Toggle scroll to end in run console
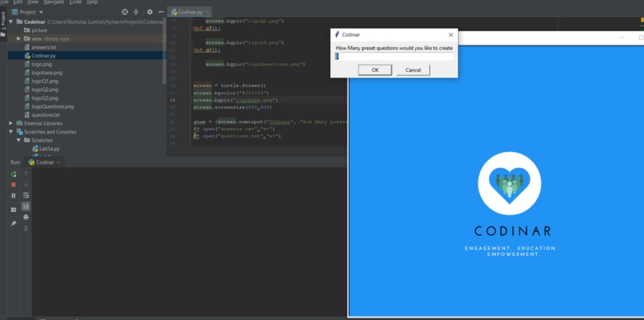This screenshot has width=644, height=320. click(x=26, y=206)
